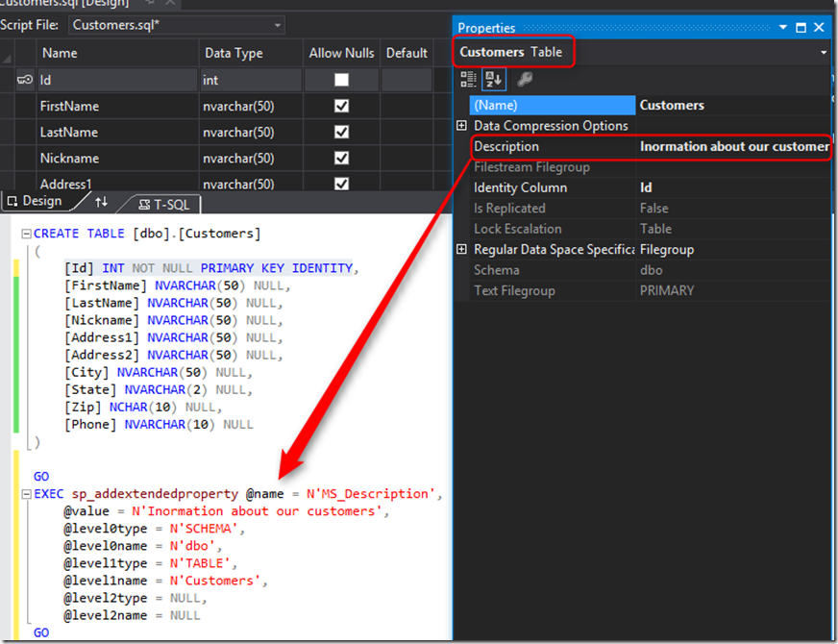Expand Data Compression Options property

[x=461, y=126]
